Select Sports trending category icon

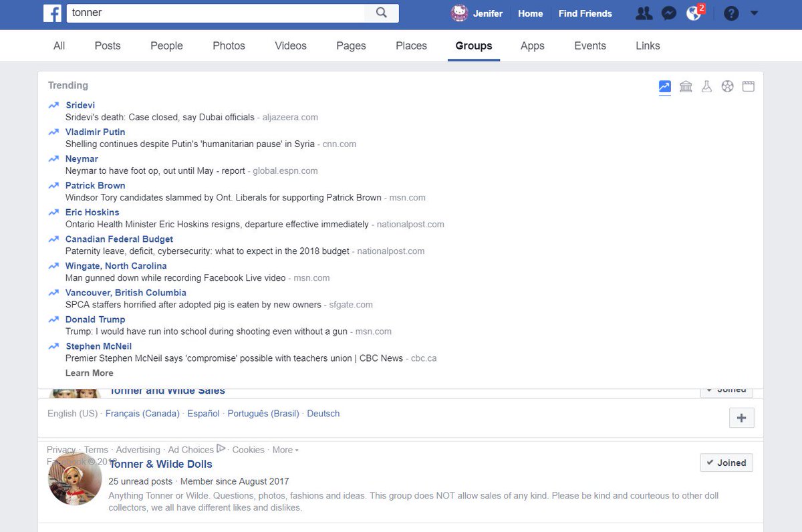tap(728, 86)
